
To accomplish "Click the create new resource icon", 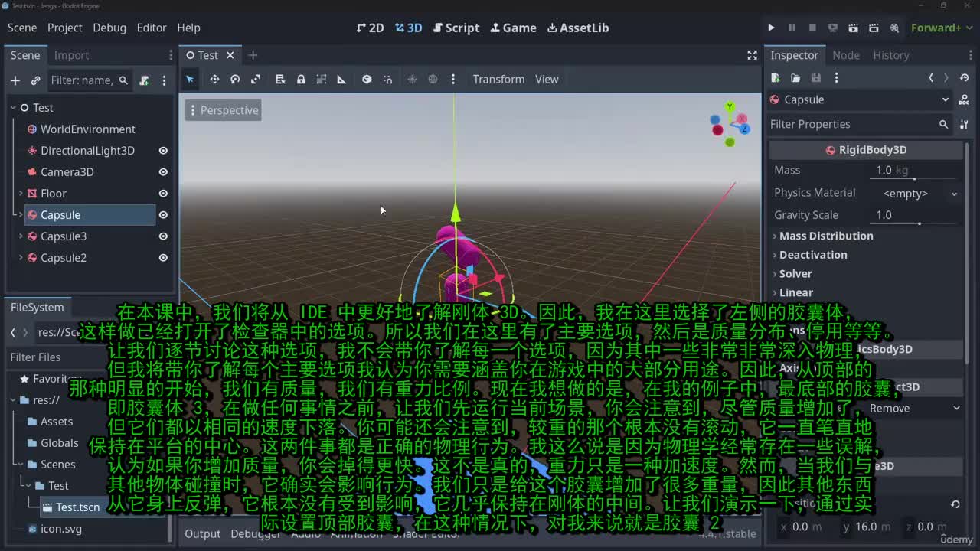I will (x=776, y=77).
